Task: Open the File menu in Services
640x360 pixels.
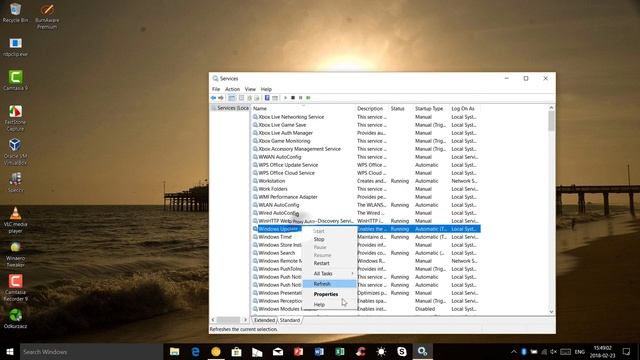Action: tap(216, 89)
